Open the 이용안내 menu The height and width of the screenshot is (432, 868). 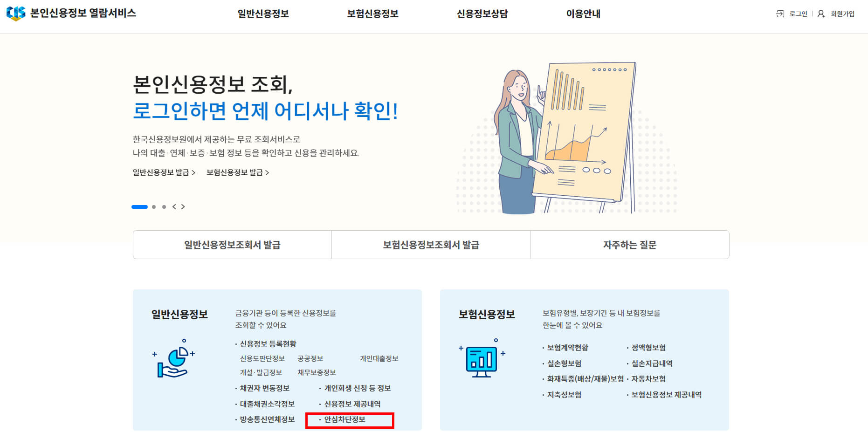(582, 14)
